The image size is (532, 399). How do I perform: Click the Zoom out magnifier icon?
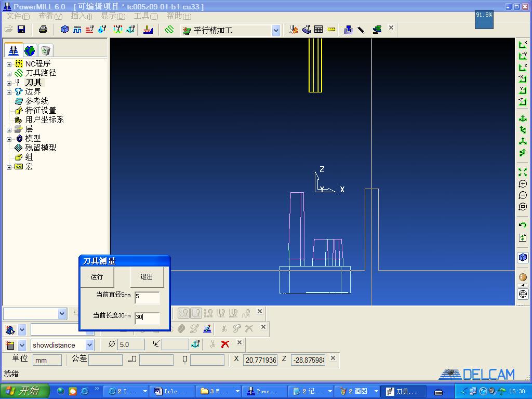coord(523,195)
